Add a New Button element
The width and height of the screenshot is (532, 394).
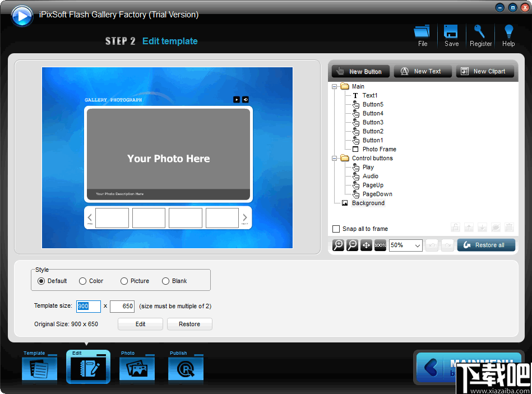tap(360, 72)
